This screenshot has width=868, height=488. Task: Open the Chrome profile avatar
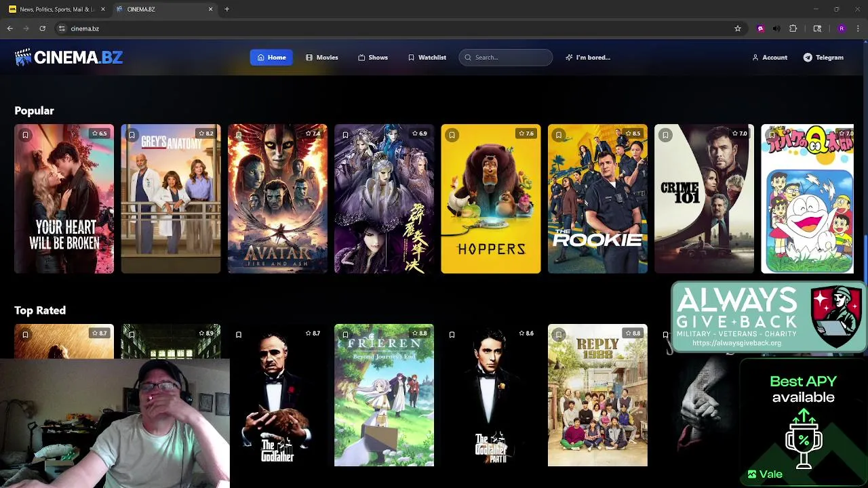[x=842, y=28]
